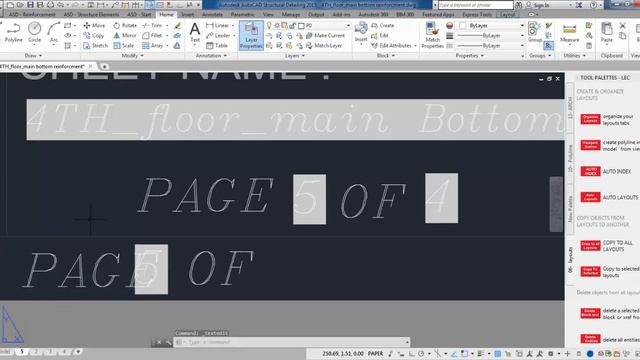
Task: Open Layer Properties manager
Action: (251, 36)
